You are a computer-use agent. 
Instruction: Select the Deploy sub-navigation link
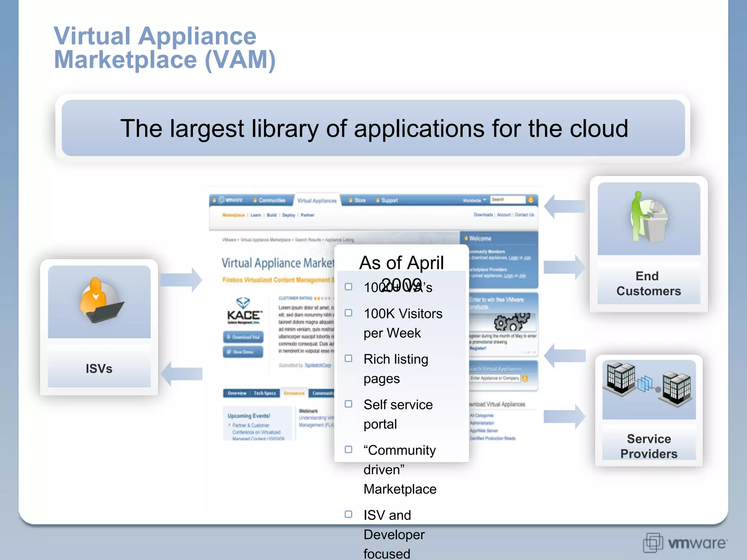[289, 215]
